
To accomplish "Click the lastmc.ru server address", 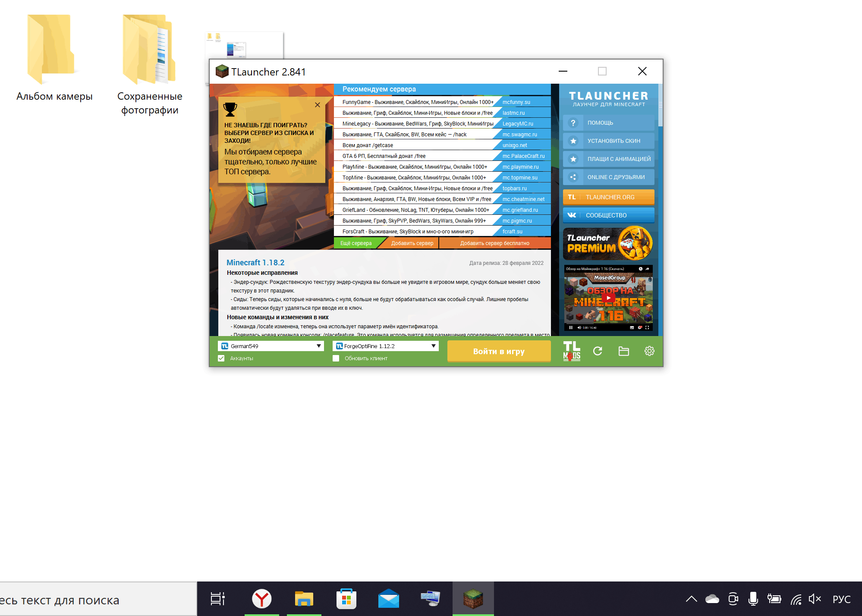I will coord(513,113).
